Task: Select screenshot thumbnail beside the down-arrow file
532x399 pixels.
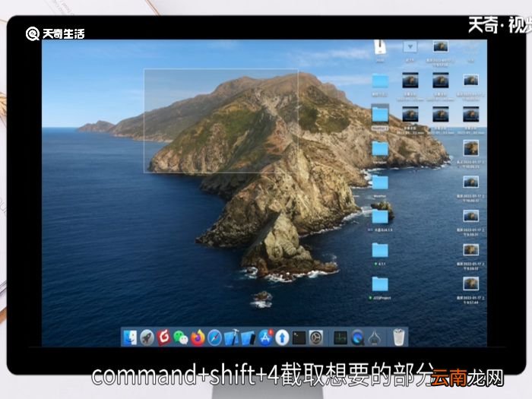Action: pyautogui.click(x=440, y=46)
